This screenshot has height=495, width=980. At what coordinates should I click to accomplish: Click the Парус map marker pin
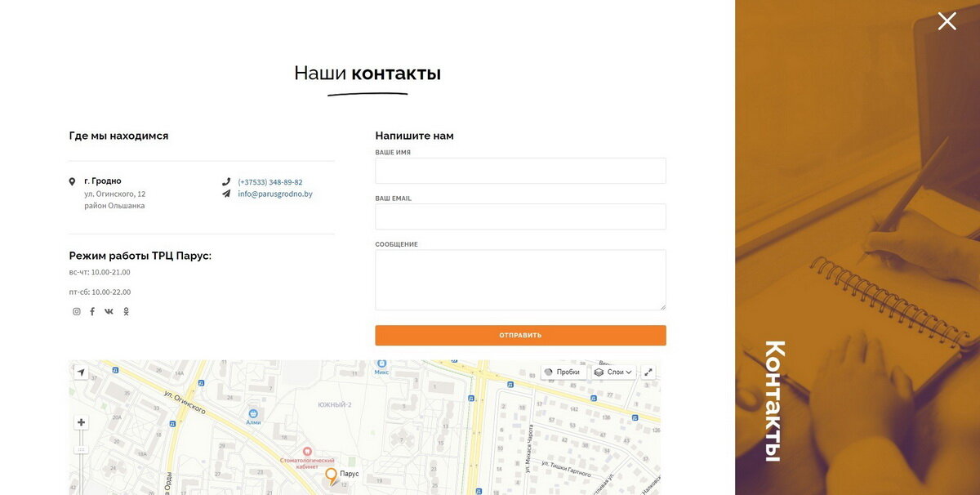point(331,477)
